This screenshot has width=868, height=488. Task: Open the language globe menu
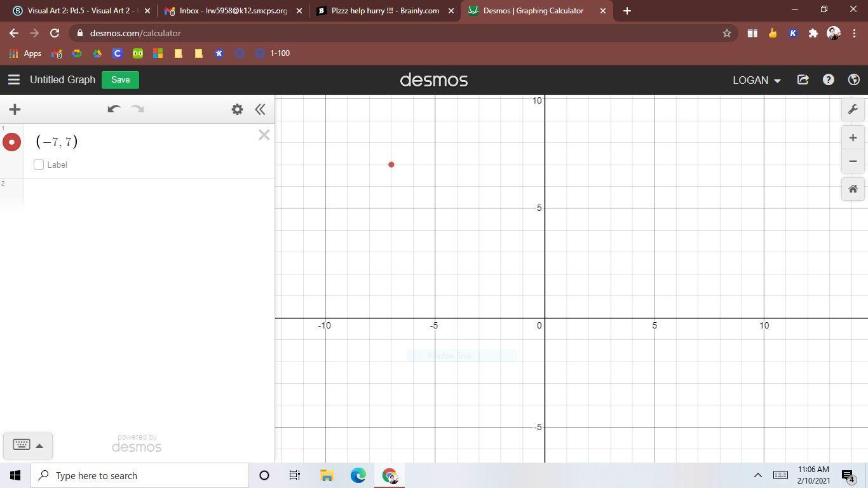pyautogui.click(x=853, y=80)
